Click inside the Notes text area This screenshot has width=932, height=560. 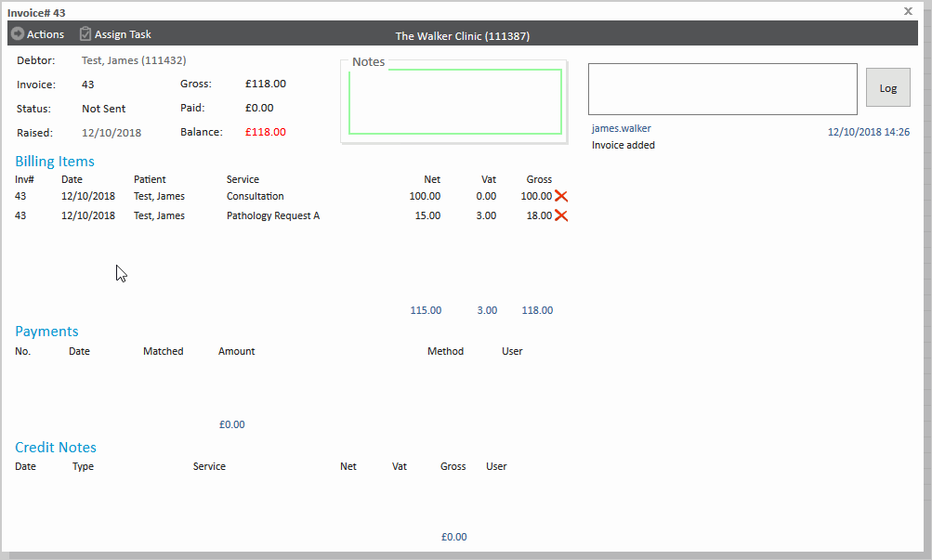click(455, 102)
